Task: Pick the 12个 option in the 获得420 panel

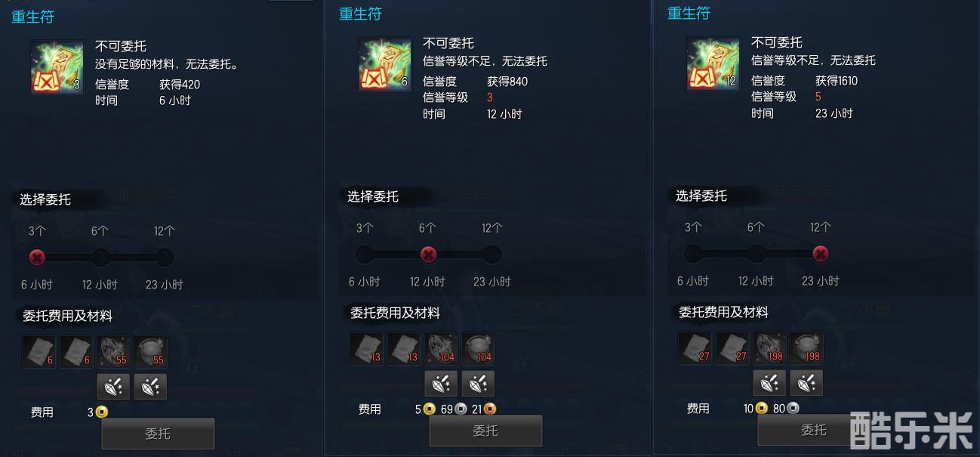Action: coord(165,258)
